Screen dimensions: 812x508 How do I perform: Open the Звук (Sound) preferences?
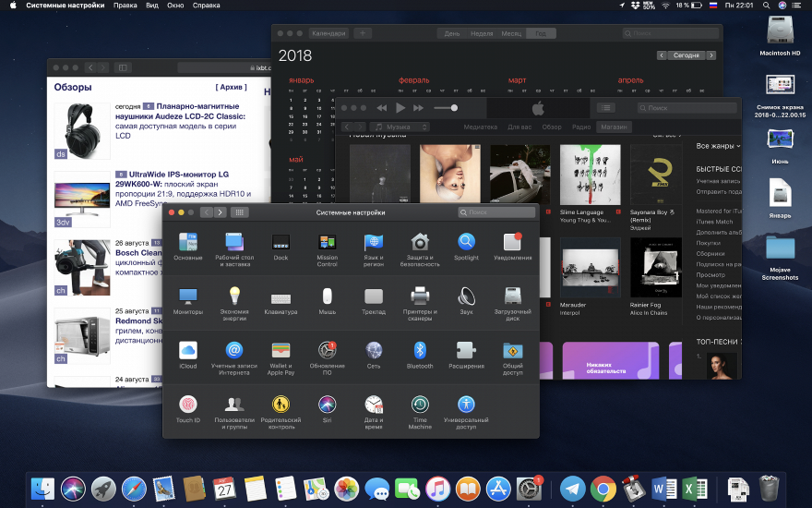(466, 296)
